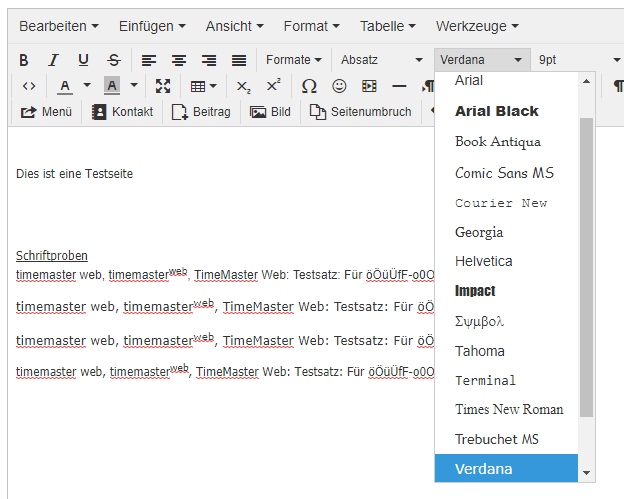
Task: Open the Formate dropdown
Action: click(x=293, y=60)
